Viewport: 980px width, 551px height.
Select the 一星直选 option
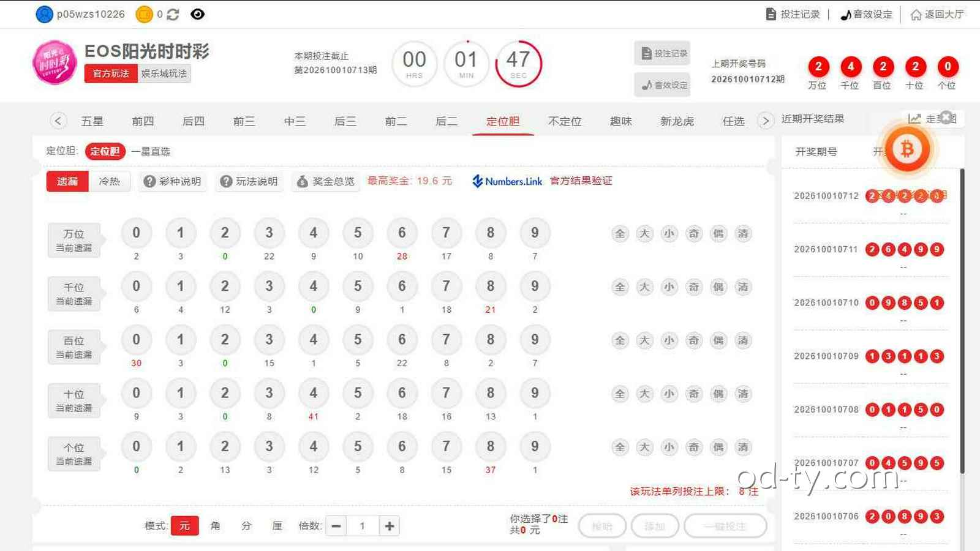click(x=151, y=151)
